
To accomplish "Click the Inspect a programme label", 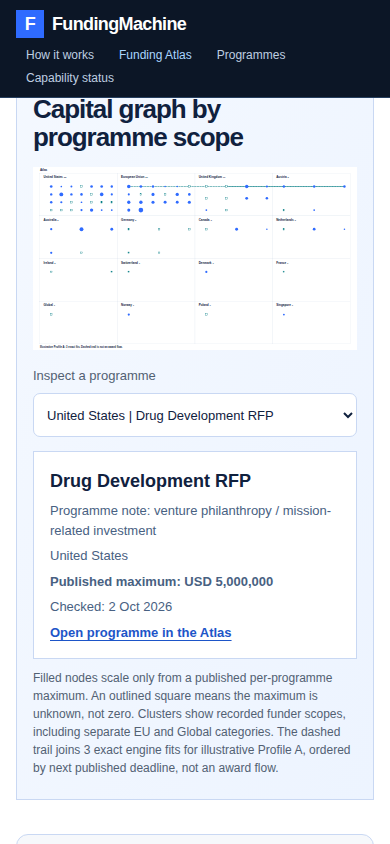I will pyautogui.click(x=94, y=376).
